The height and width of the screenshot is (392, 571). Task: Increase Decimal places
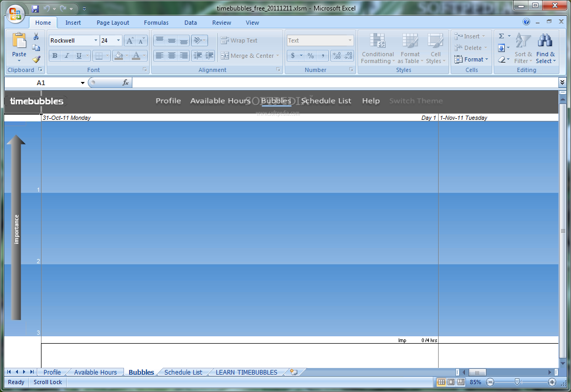(337, 56)
